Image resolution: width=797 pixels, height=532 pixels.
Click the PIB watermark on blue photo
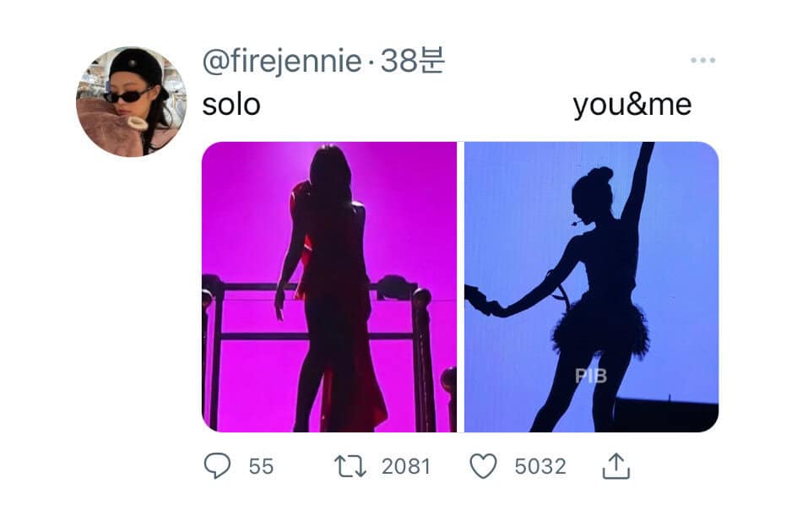pos(591,376)
